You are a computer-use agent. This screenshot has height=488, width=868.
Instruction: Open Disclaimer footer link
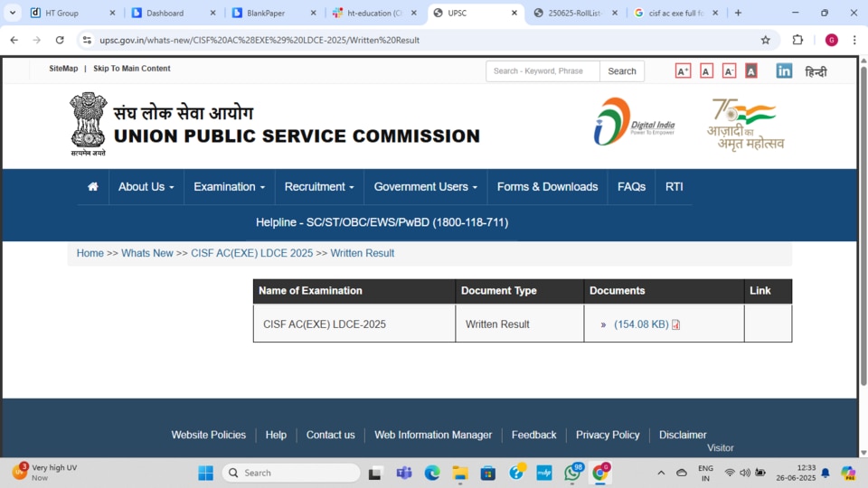[x=683, y=435]
